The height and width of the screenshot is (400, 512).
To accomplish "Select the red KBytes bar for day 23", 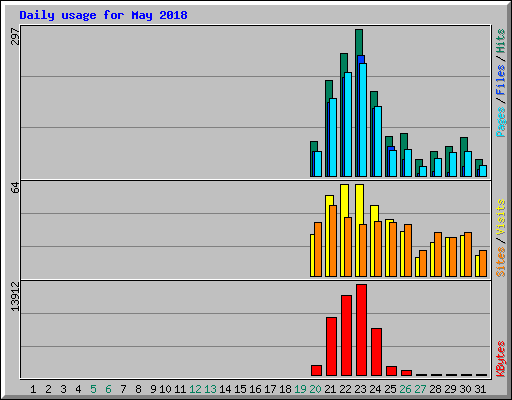I will [x=361, y=330].
